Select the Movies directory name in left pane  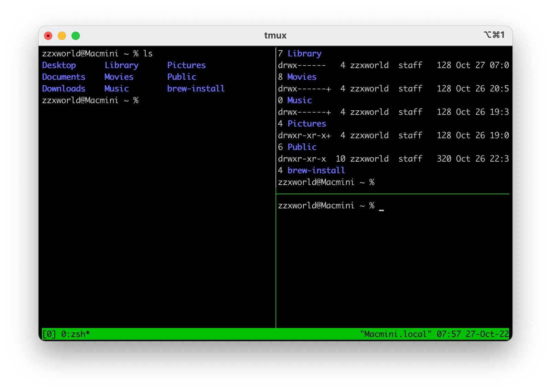point(118,77)
